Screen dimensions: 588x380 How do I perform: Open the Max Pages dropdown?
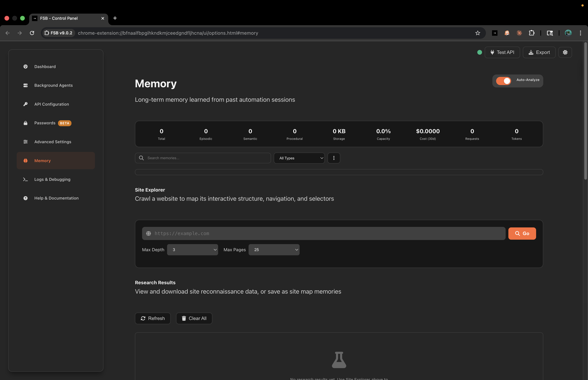[274, 250]
